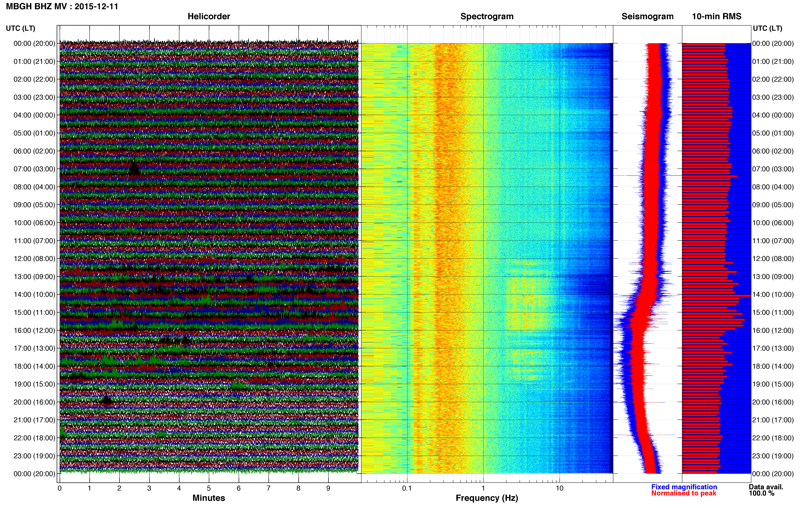This screenshot has height=508, width=812.
Task: Select left time label "20:00 (16:00)"
Action: click(x=34, y=402)
